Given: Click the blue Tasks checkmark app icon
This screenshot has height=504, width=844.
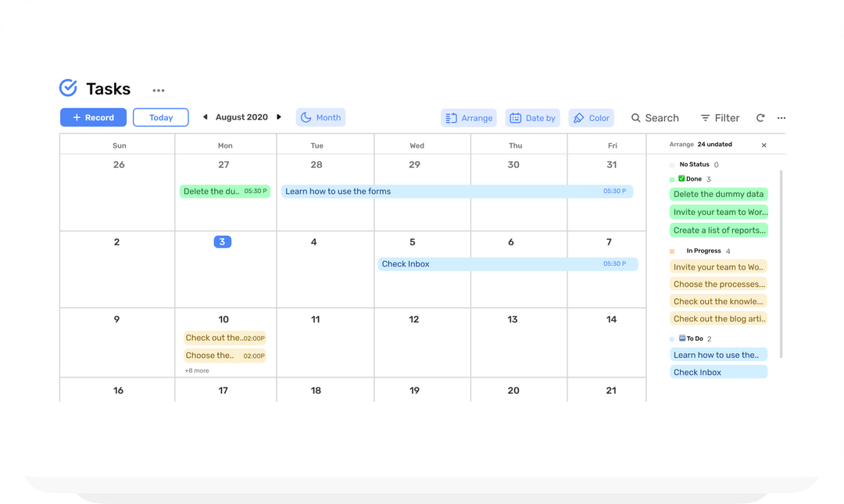Looking at the screenshot, I should 68,88.
